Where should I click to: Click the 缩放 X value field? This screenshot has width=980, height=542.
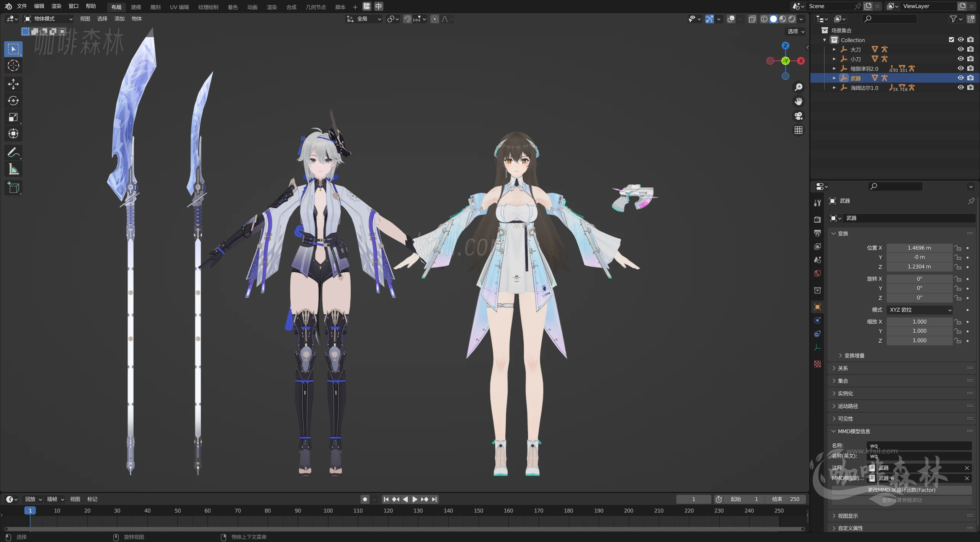click(x=920, y=322)
